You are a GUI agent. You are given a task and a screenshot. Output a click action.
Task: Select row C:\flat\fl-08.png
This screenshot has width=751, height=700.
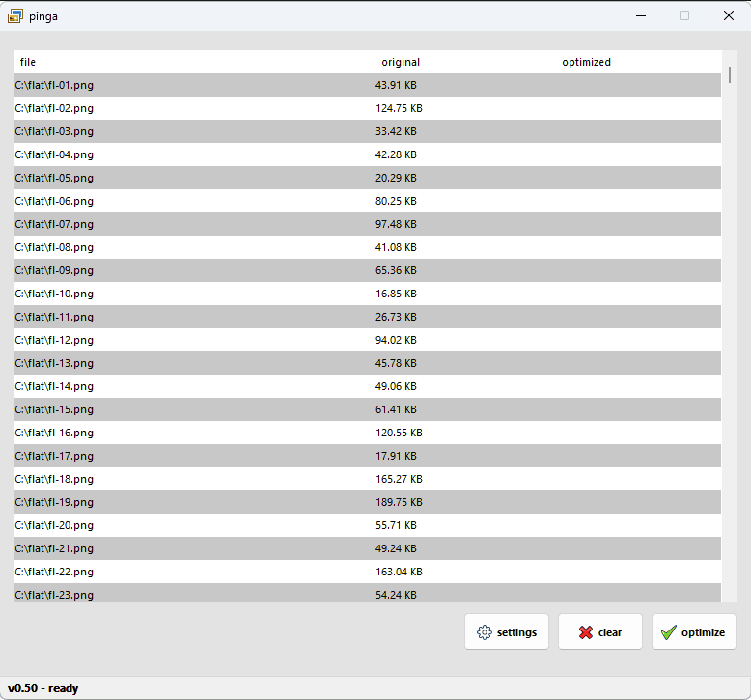(368, 247)
